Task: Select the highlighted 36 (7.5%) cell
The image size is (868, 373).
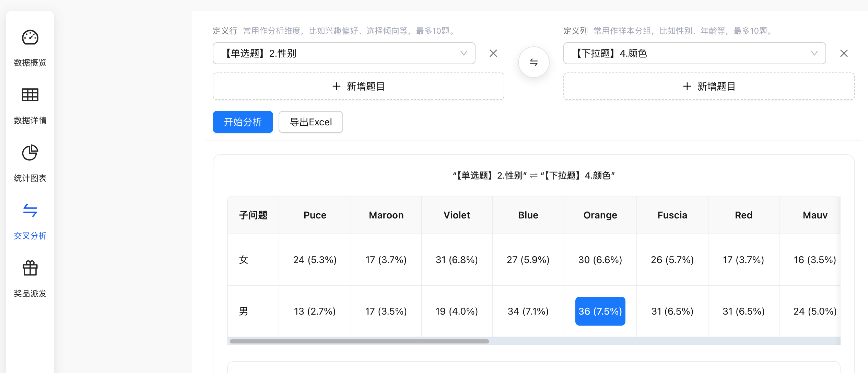Action: 600,311
